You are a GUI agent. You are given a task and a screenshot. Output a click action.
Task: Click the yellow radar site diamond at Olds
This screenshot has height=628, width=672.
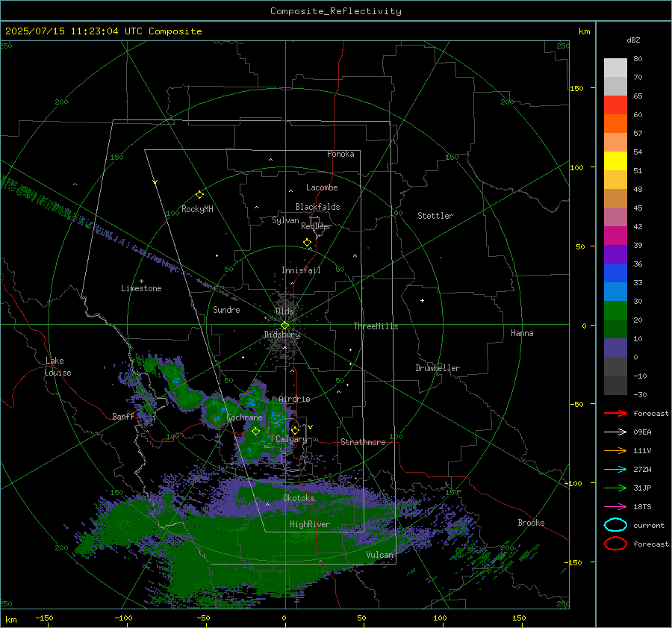(x=284, y=325)
